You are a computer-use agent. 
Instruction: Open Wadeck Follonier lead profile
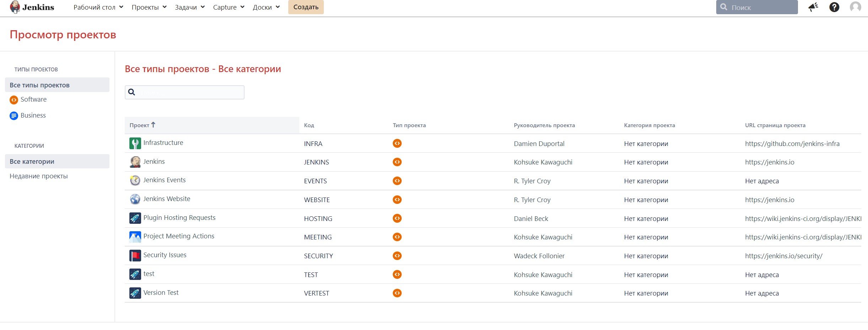[x=539, y=256]
